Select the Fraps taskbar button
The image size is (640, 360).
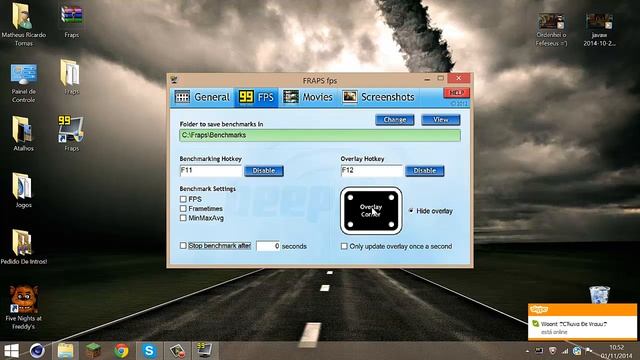204,351
